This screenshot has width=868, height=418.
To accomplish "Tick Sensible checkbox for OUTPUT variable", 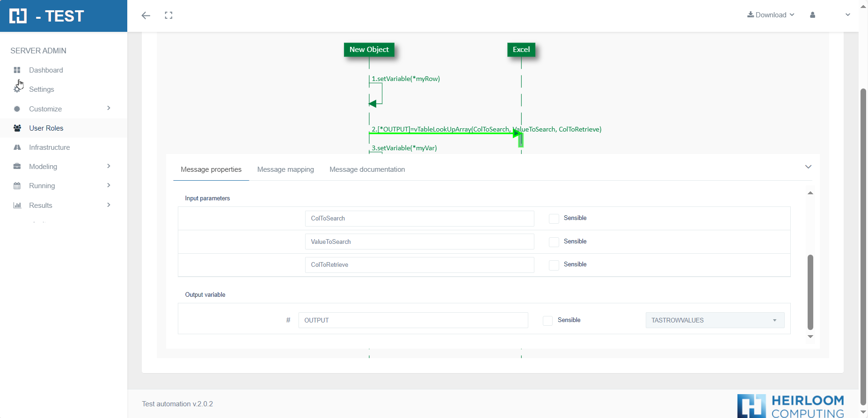I will click(548, 321).
